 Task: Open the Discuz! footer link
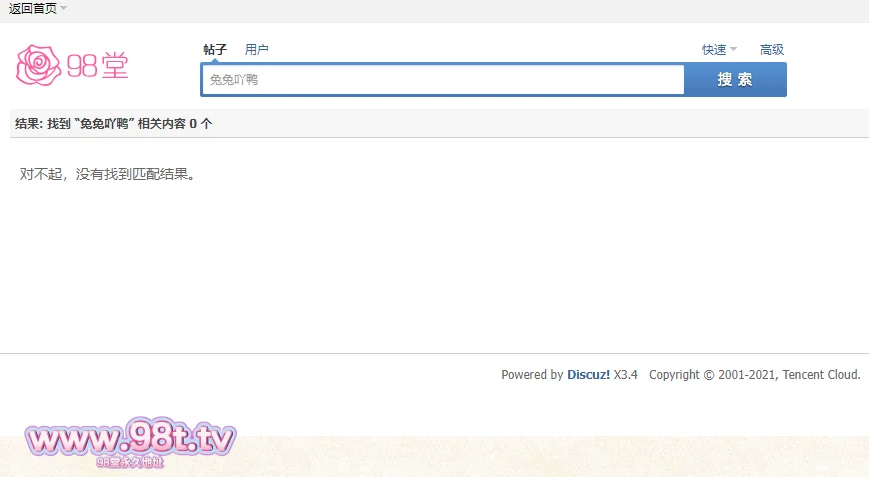pyautogui.click(x=588, y=375)
